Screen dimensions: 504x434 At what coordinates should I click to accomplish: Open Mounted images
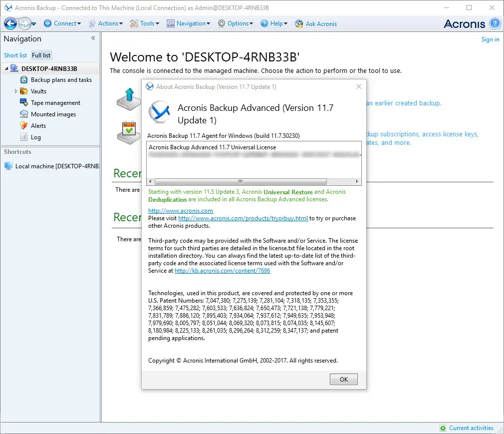pyautogui.click(x=53, y=114)
